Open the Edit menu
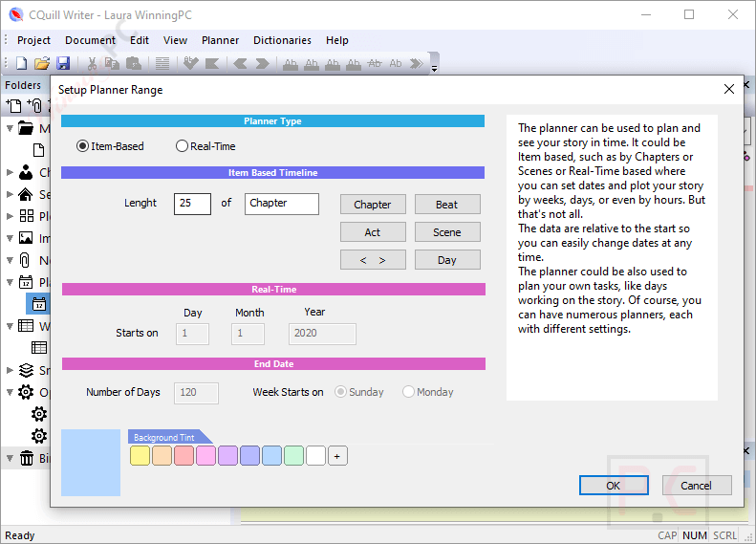 click(x=140, y=40)
